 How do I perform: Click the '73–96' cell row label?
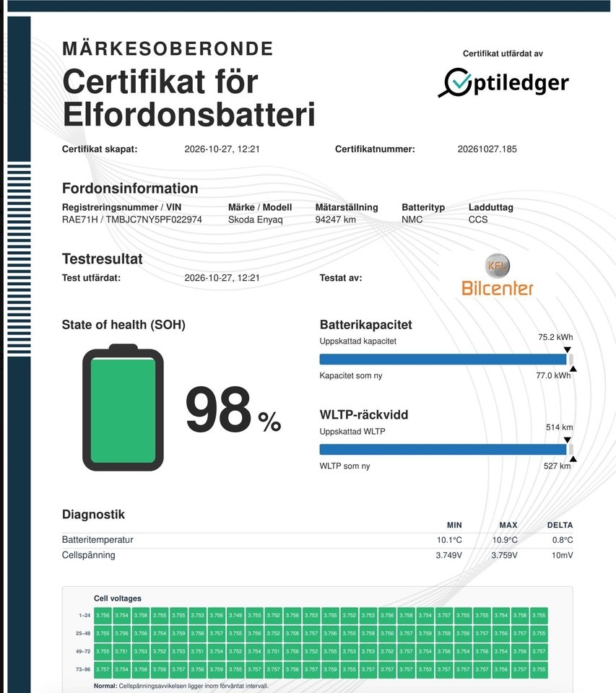pyautogui.click(x=83, y=670)
